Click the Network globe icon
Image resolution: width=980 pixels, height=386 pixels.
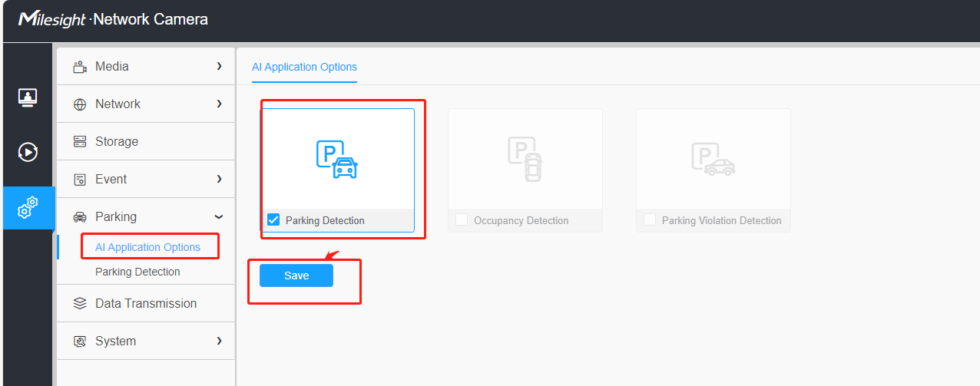(80, 104)
